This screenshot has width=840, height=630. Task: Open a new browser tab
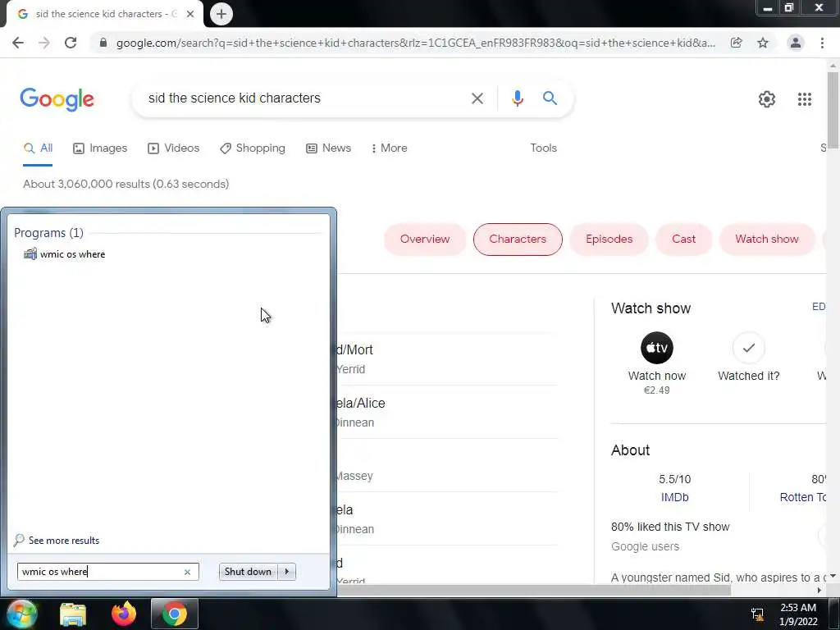221,14
